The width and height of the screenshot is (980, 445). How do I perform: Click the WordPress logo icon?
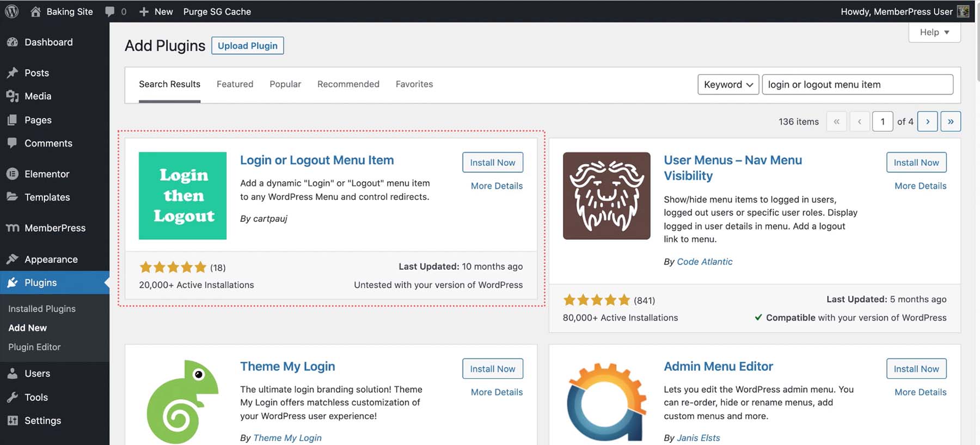pos(12,11)
